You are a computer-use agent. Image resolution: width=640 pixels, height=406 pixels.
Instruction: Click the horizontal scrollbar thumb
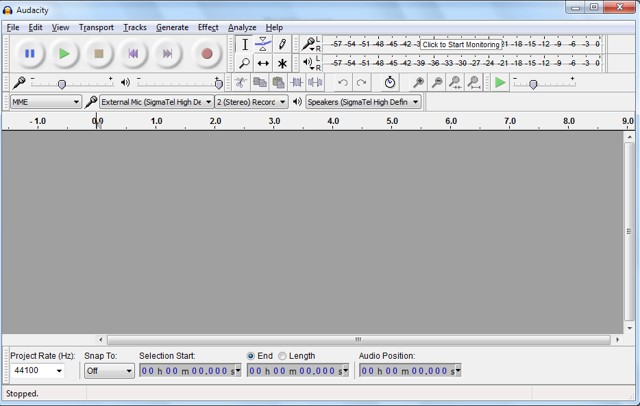tap(358, 339)
